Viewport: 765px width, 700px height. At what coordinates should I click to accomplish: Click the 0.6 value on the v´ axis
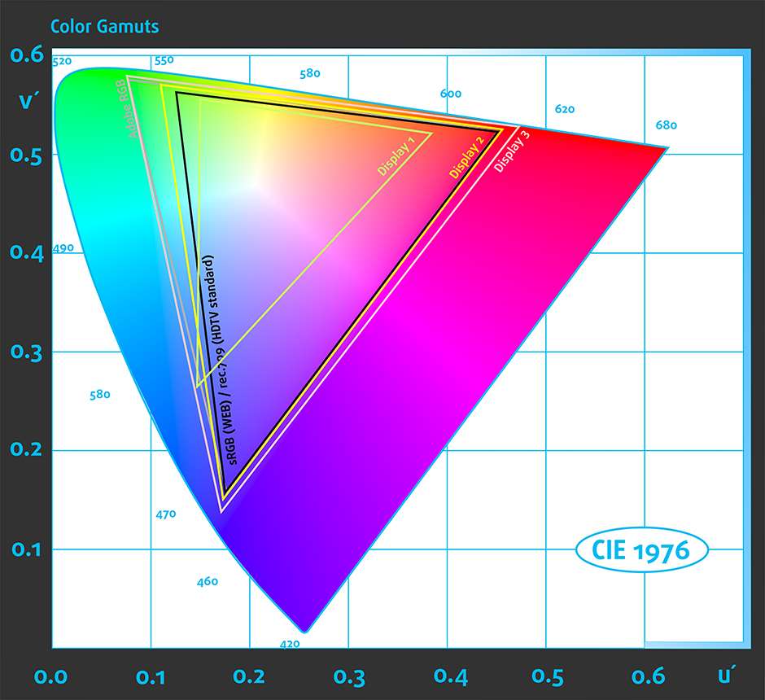27,55
